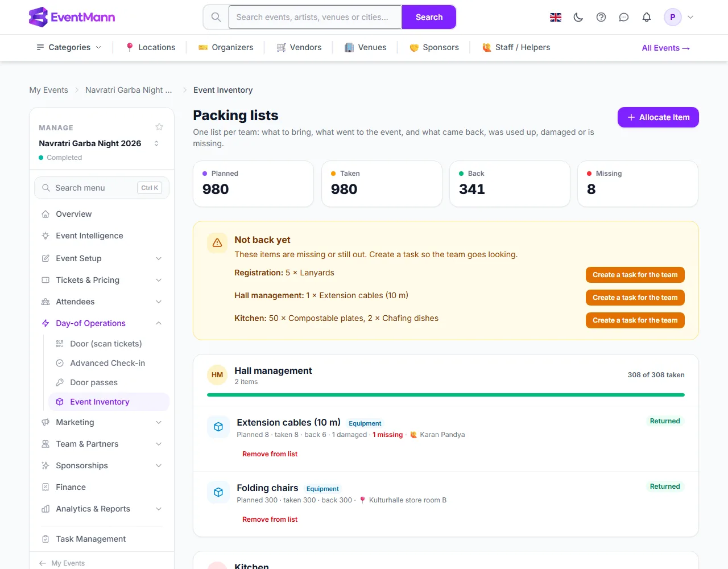The width and height of the screenshot is (728, 569).
Task: Open Door passes page
Action: click(109, 382)
